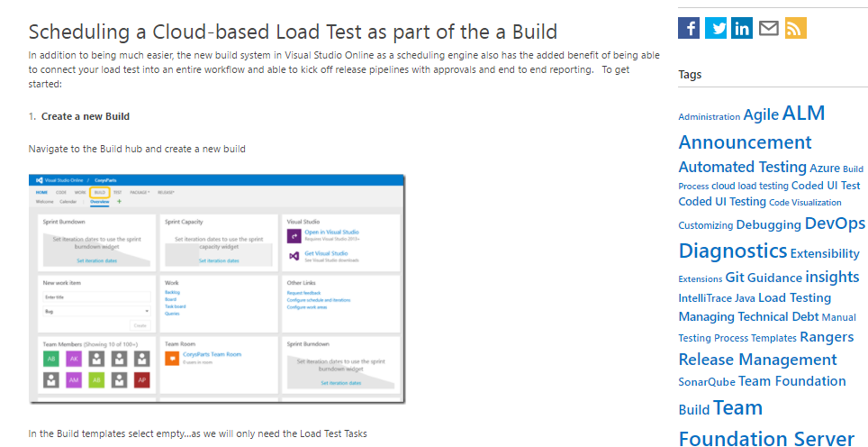Open cloud load testing tag
This screenshot has height=447, width=868.
pos(750,187)
